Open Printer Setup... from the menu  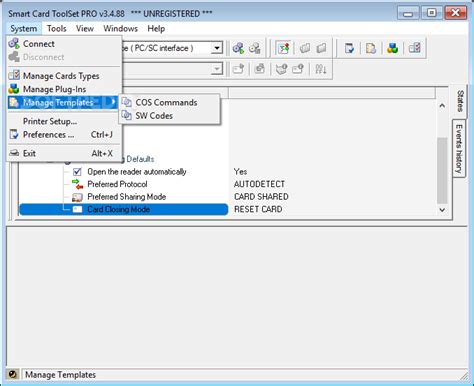tap(64, 121)
